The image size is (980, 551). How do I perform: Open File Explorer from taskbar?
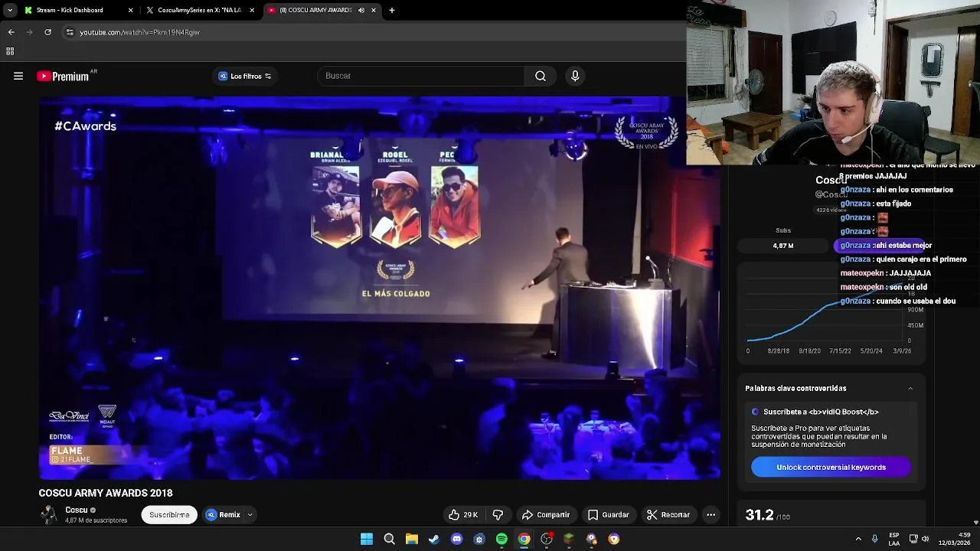tap(411, 539)
